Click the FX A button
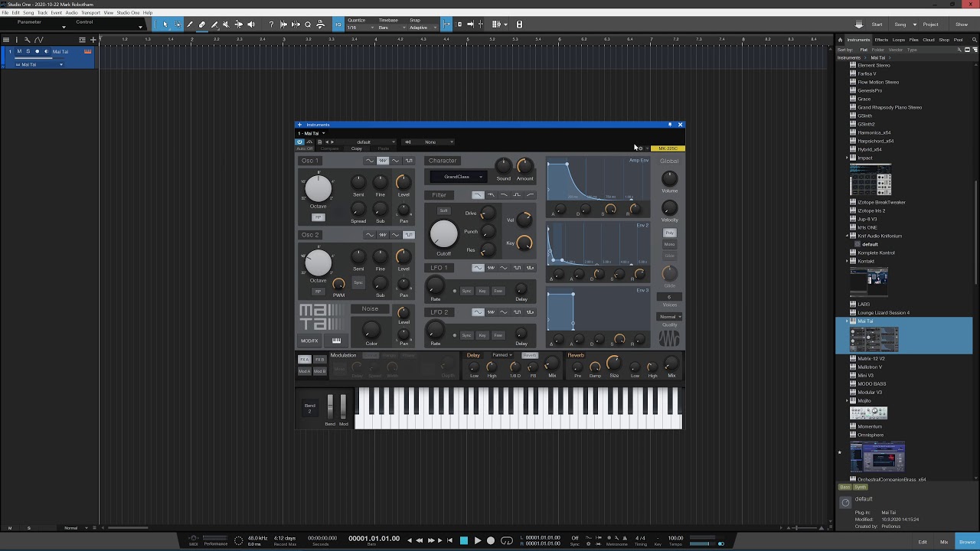This screenshot has width=980, height=551. (x=304, y=360)
